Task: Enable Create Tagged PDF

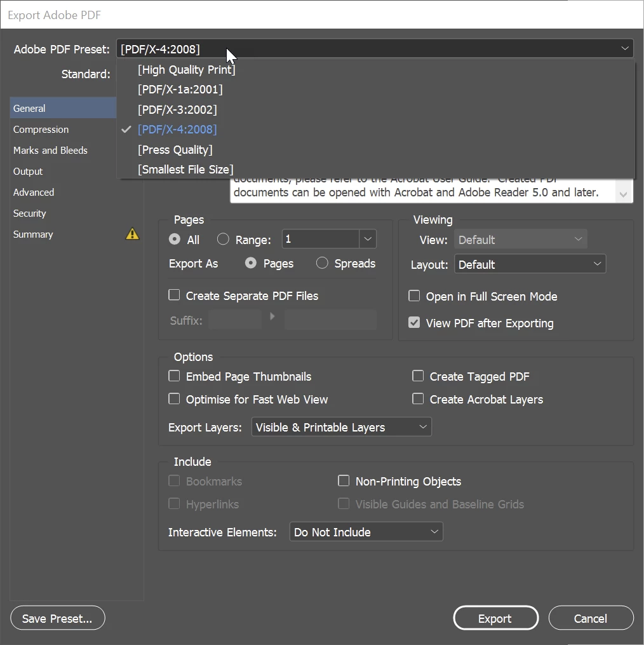Action: (x=418, y=376)
